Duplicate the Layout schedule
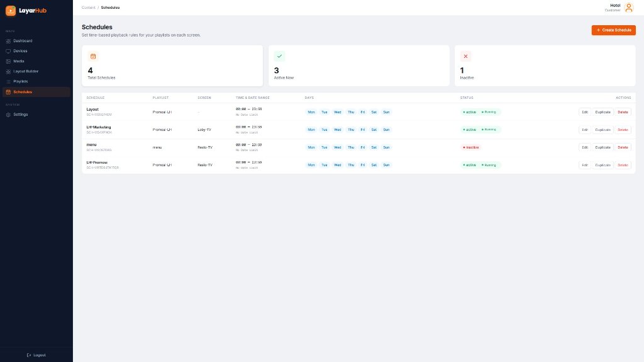The width and height of the screenshot is (644, 362). (602, 112)
